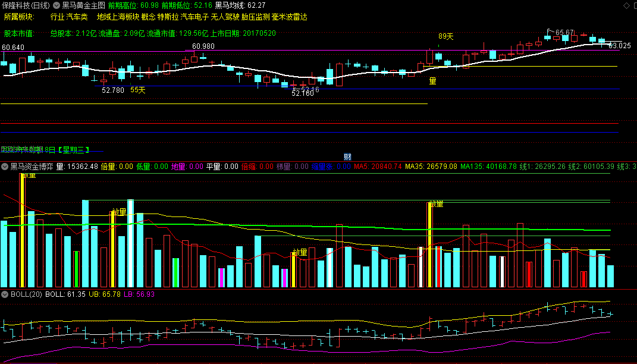
Task: Click the 黑马黄金主图 indicator name
Action: point(84,5)
